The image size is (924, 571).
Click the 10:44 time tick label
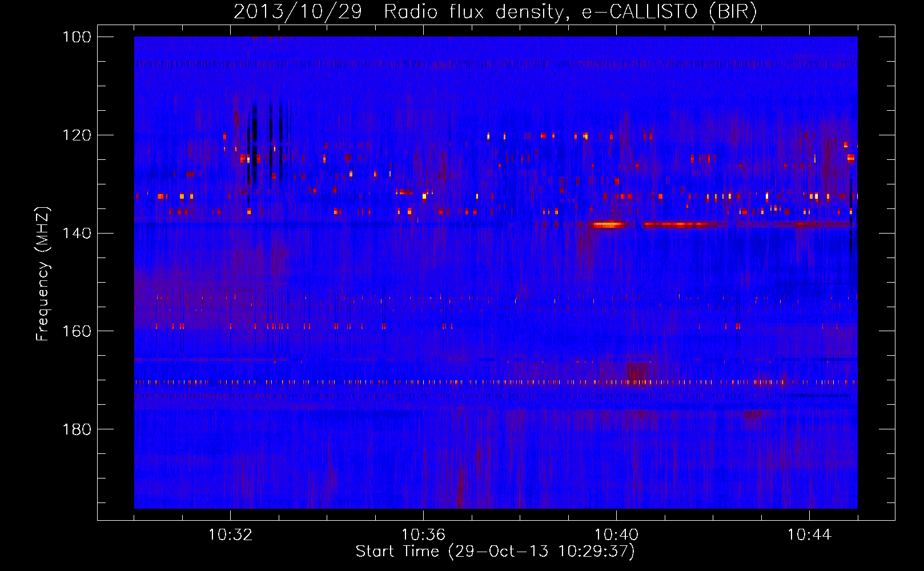(809, 534)
